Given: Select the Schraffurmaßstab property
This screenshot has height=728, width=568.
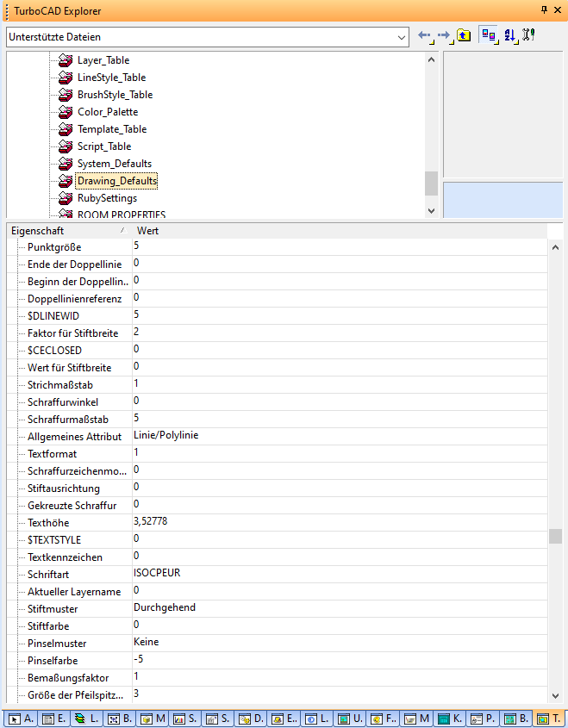Looking at the screenshot, I should 278,420.
